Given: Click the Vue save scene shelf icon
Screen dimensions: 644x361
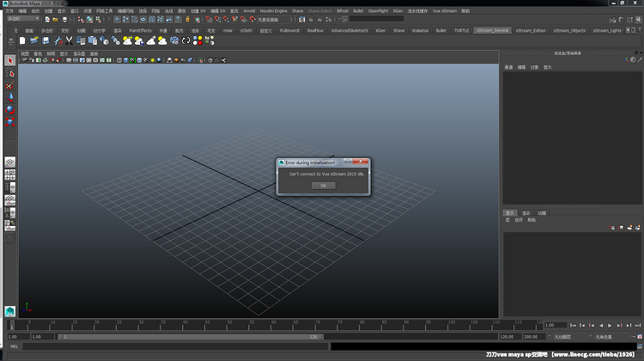Looking at the screenshot, I should pos(46,40).
